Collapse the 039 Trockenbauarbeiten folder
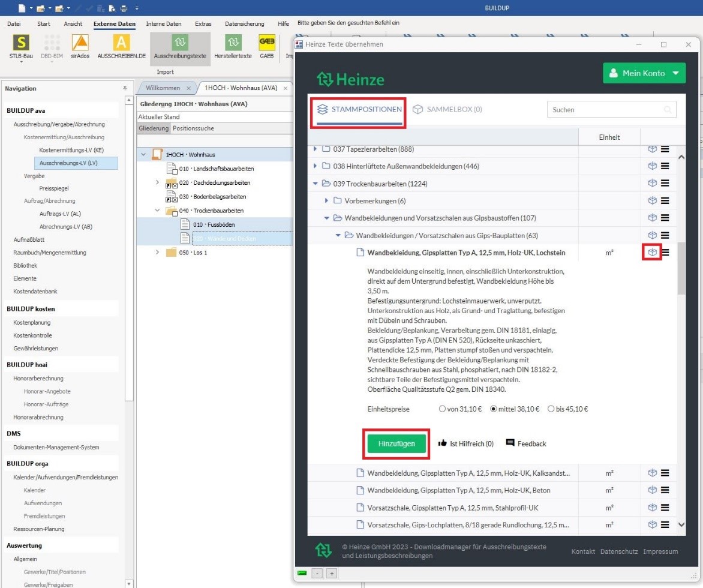Image resolution: width=703 pixels, height=588 pixels. click(x=315, y=184)
